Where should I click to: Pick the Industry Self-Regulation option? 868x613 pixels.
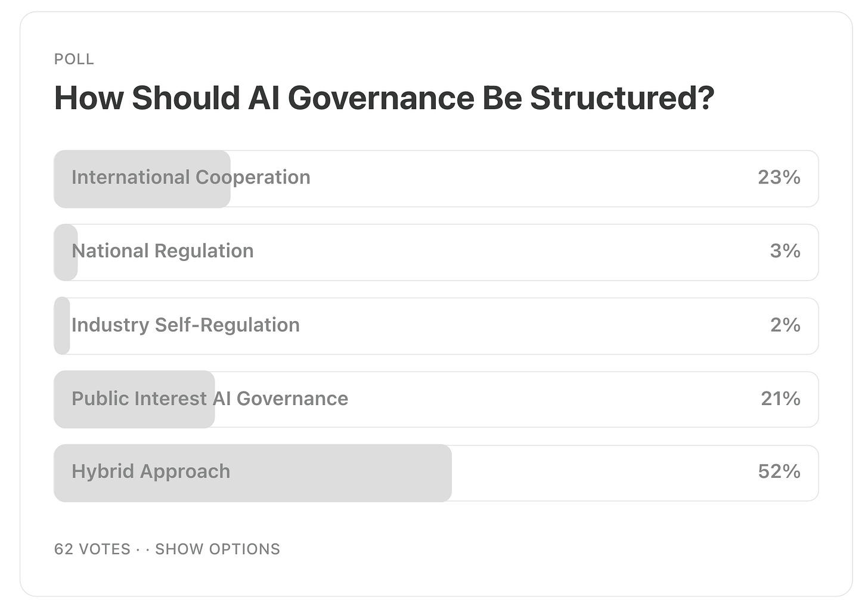coord(436,326)
